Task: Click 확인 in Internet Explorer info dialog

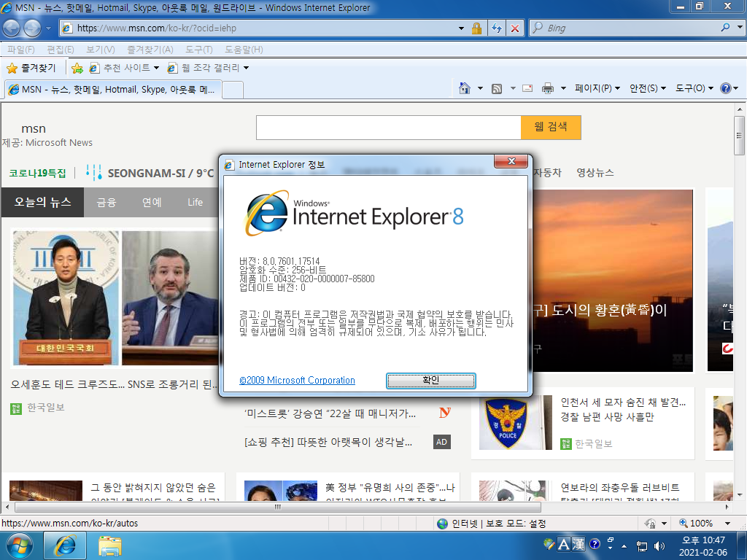Action: 430,381
